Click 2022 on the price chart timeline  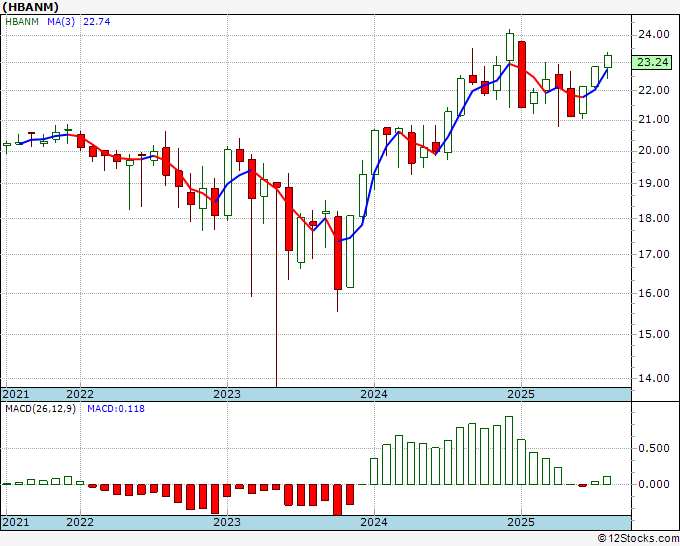click(80, 394)
